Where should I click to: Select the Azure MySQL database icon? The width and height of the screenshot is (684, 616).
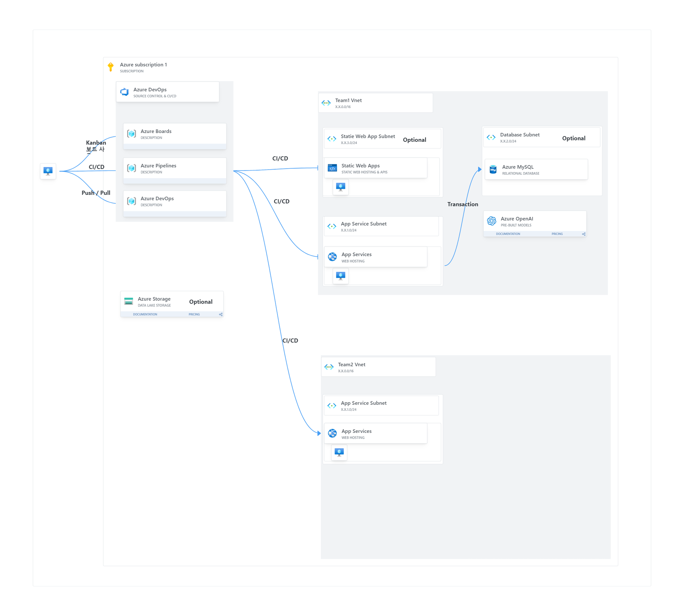pyautogui.click(x=493, y=170)
